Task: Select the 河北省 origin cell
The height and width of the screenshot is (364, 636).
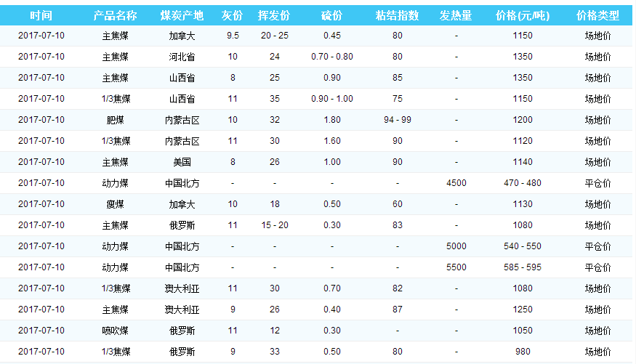Action: coord(182,57)
